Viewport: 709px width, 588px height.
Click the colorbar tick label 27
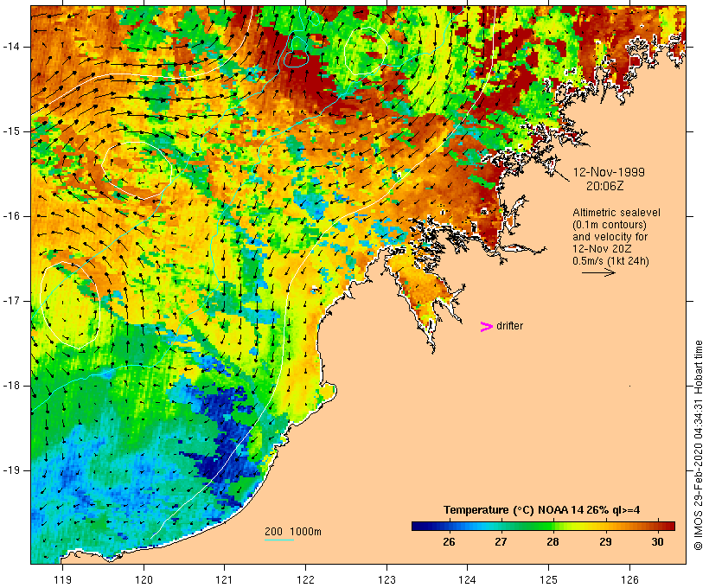[x=501, y=542]
